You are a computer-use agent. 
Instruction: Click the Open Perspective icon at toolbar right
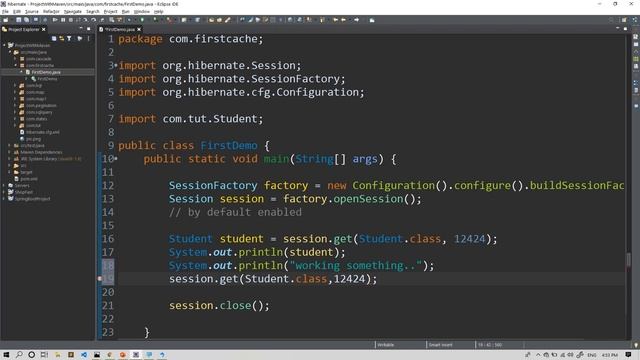[x=624, y=20]
